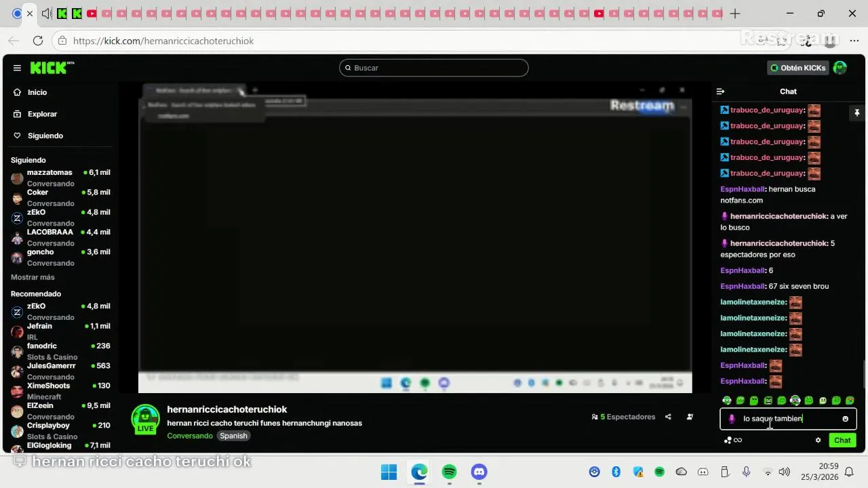Screen dimensions: 868x488
Task: Go to Inicio in sidebar
Action: (x=37, y=92)
